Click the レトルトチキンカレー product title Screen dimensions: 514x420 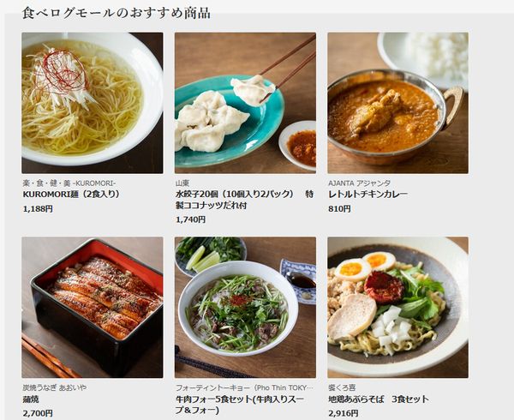[368, 194]
